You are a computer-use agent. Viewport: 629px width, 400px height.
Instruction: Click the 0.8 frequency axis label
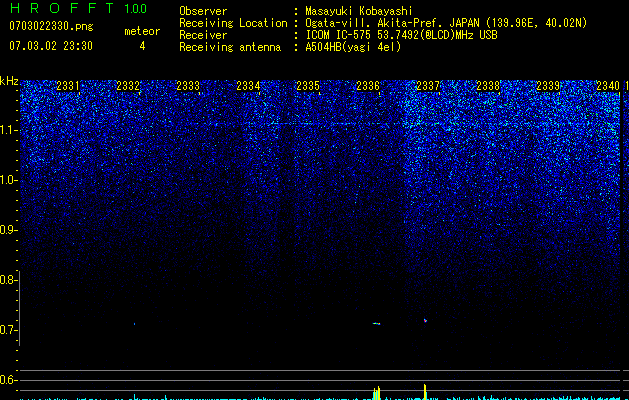click(x=8, y=280)
